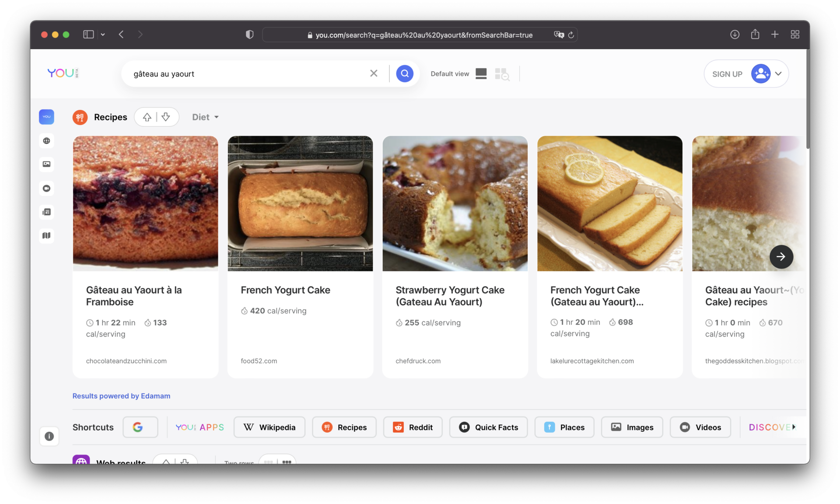840x504 pixels.
Task: Open the maps sidebar icon
Action: pyautogui.click(x=46, y=236)
